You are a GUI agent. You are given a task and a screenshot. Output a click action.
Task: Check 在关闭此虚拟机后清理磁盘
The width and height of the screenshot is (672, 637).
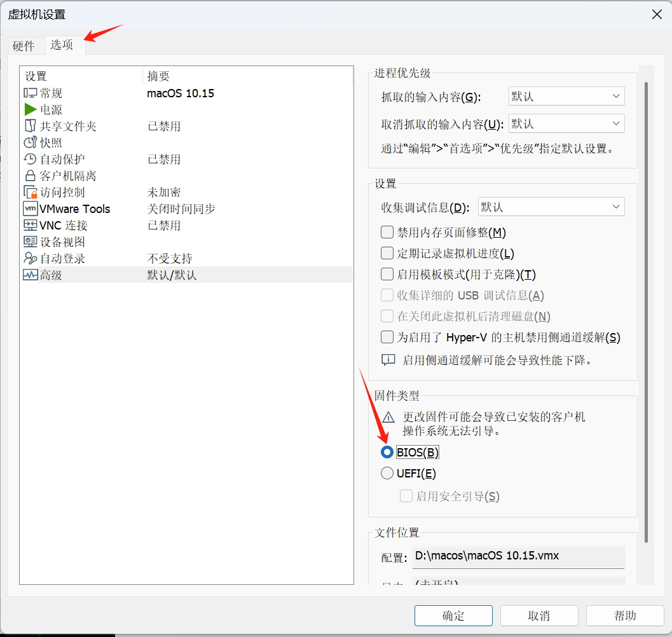[x=387, y=317]
